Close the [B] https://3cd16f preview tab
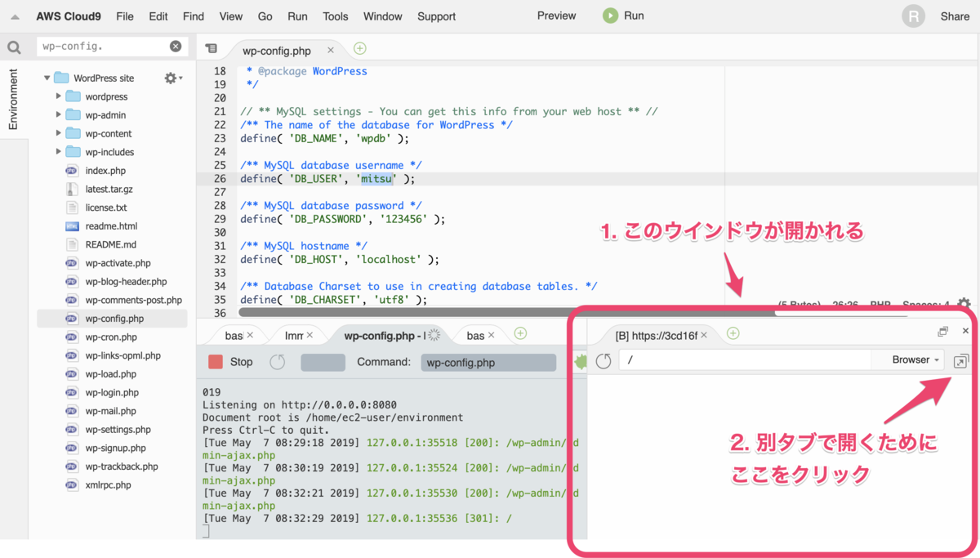This screenshot has width=980, height=558. (x=704, y=335)
